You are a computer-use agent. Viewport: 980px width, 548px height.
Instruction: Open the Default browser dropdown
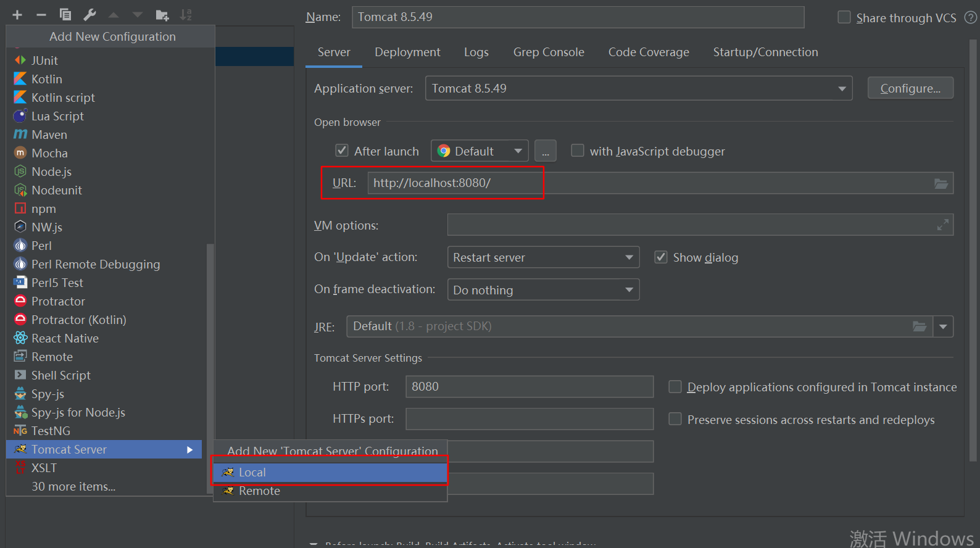[480, 151]
